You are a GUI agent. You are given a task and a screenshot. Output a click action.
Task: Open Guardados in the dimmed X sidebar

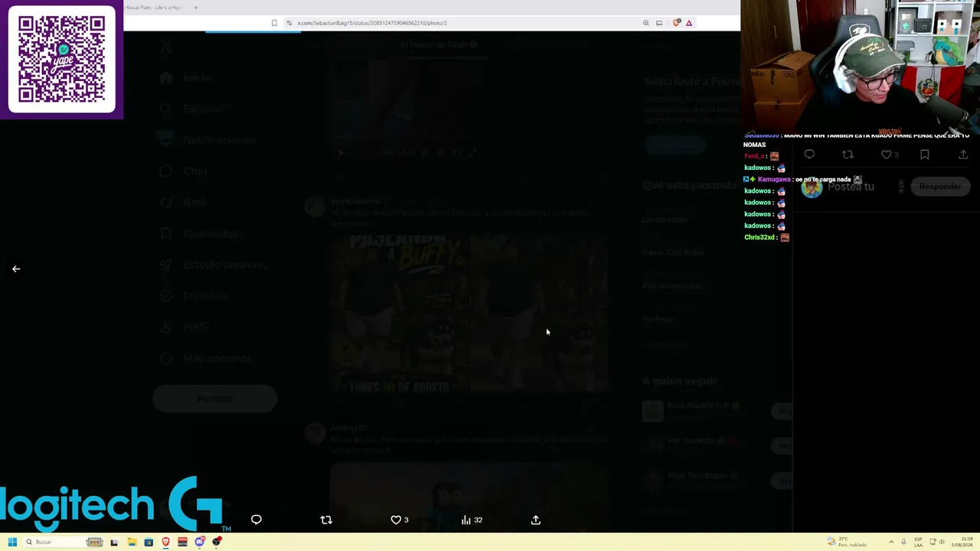click(200, 233)
